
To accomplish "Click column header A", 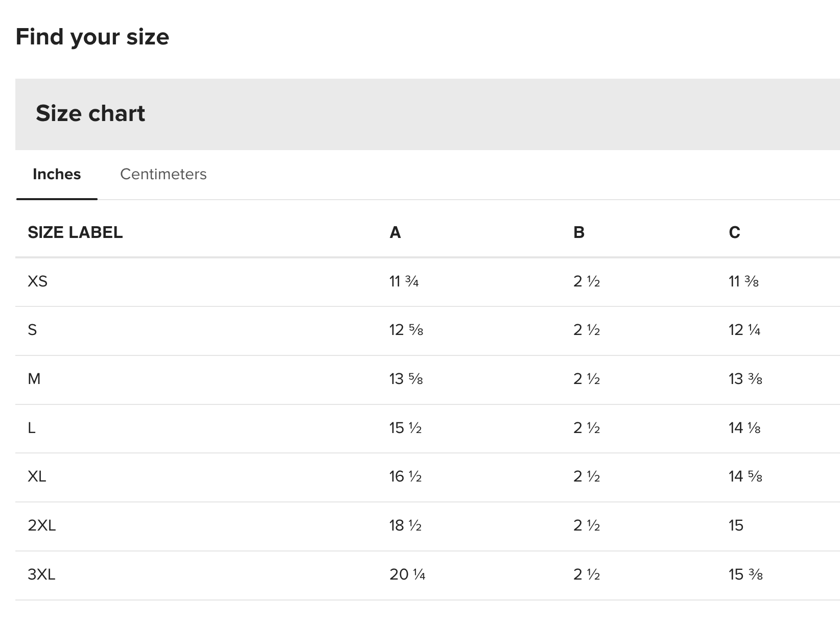I will click(x=395, y=232).
